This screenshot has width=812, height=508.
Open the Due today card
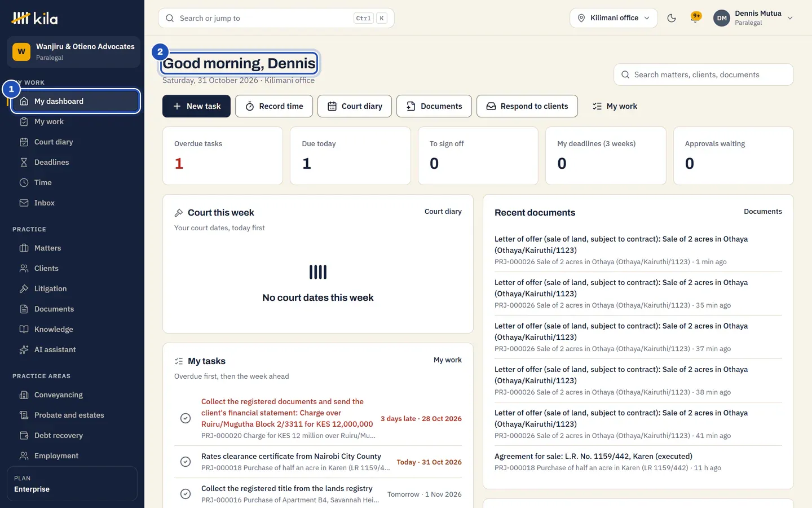click(x=350, y=156)
